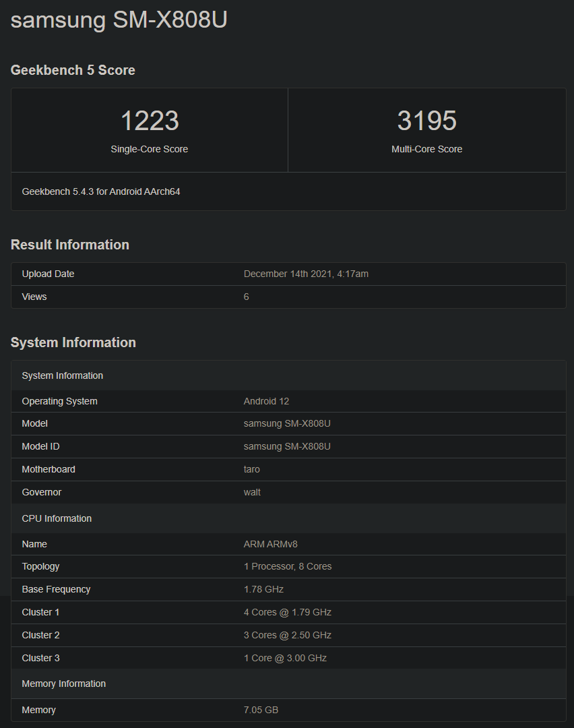The image size is (574, 728).
Task: Expand the CPU Information subsection header
Action: (288, 518)
